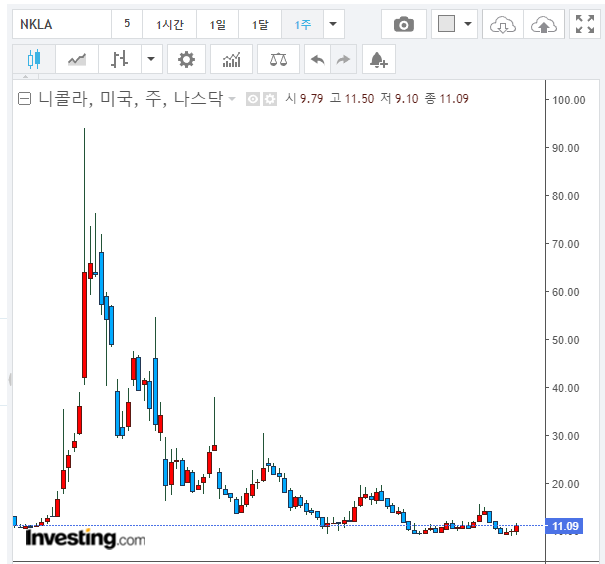Select the 1달 interval

pyautogui.click(x=260, y=24)
